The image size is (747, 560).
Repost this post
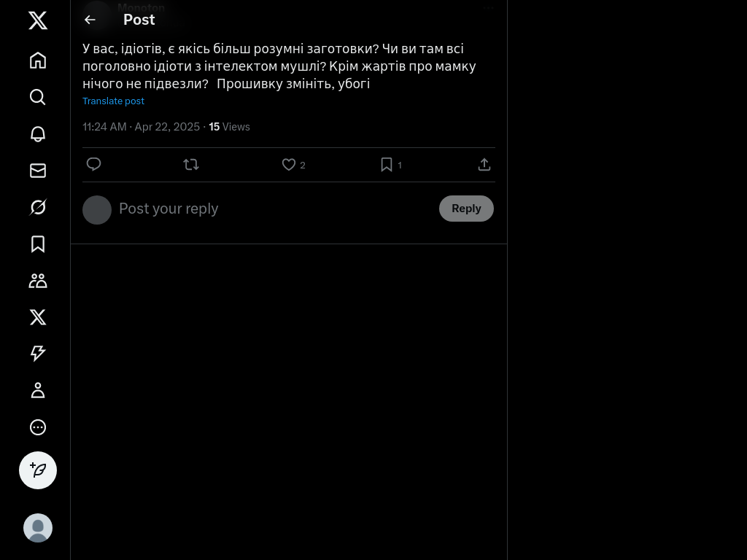tap(191, 165)
